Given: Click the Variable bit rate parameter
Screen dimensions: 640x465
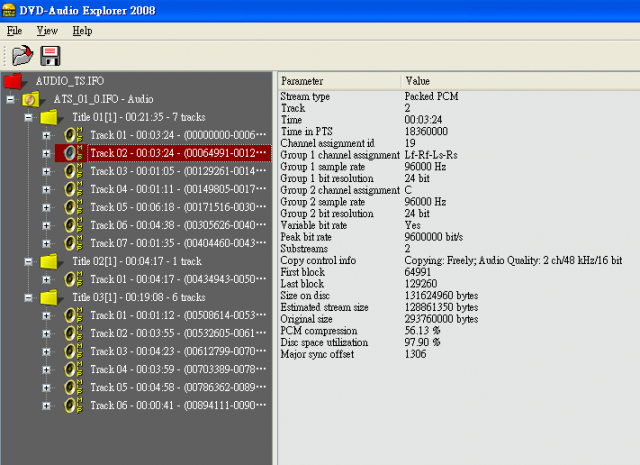Looking at the screenshot, I should 313,225.
